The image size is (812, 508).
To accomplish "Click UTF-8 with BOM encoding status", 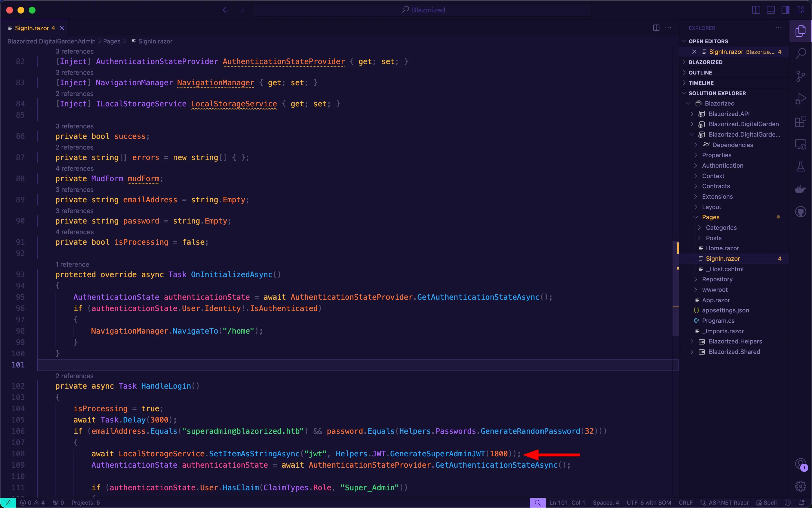I will pyautogui.click(x=648, y=503).
